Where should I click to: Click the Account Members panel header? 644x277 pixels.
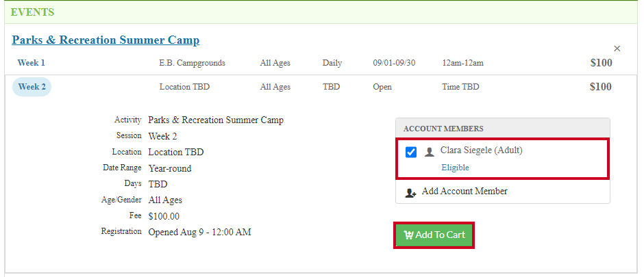coord(503,129)
